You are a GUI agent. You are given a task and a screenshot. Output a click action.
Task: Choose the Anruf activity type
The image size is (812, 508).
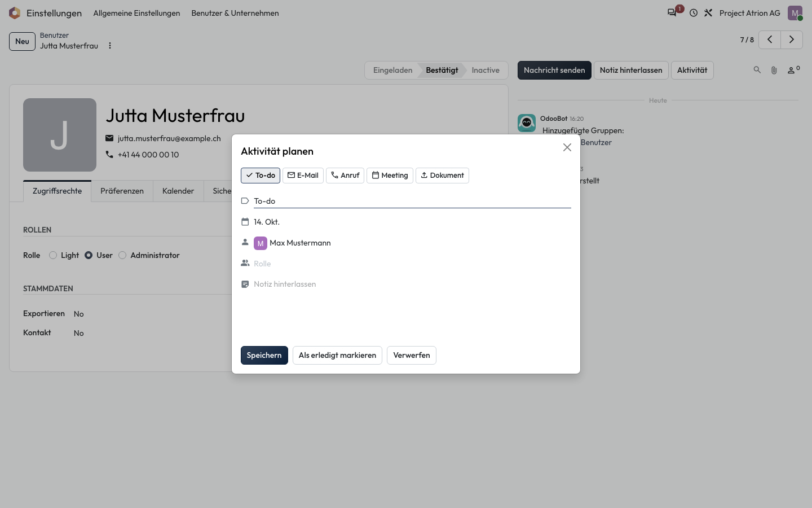pyautogui.click(x=345, y=176)
